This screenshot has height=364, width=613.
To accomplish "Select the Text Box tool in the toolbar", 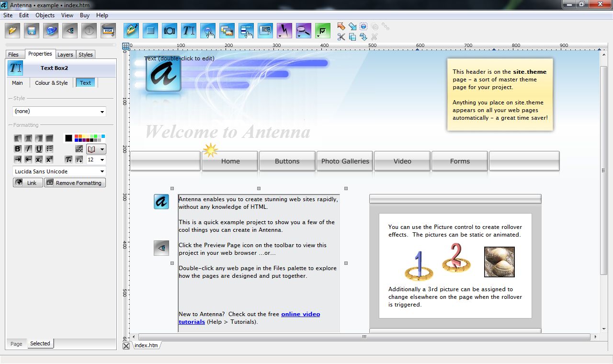I will (189, 31).
